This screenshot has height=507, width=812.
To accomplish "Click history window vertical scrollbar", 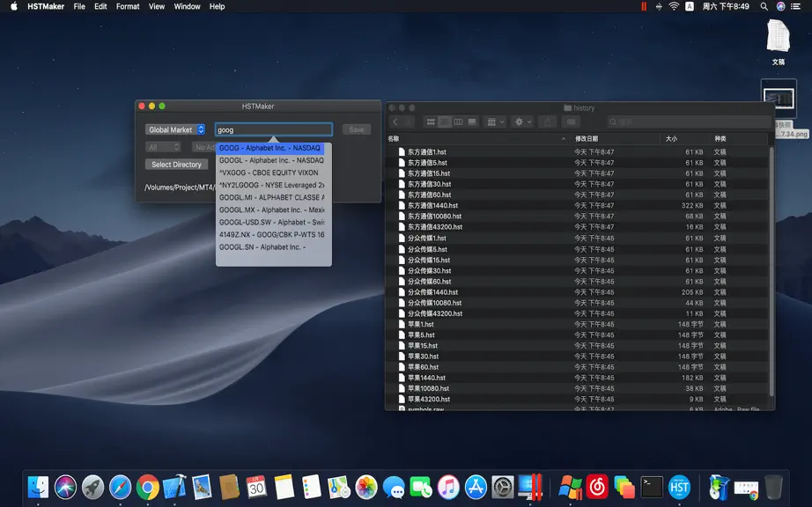I will pyautogui.click(x=771, y=272).
